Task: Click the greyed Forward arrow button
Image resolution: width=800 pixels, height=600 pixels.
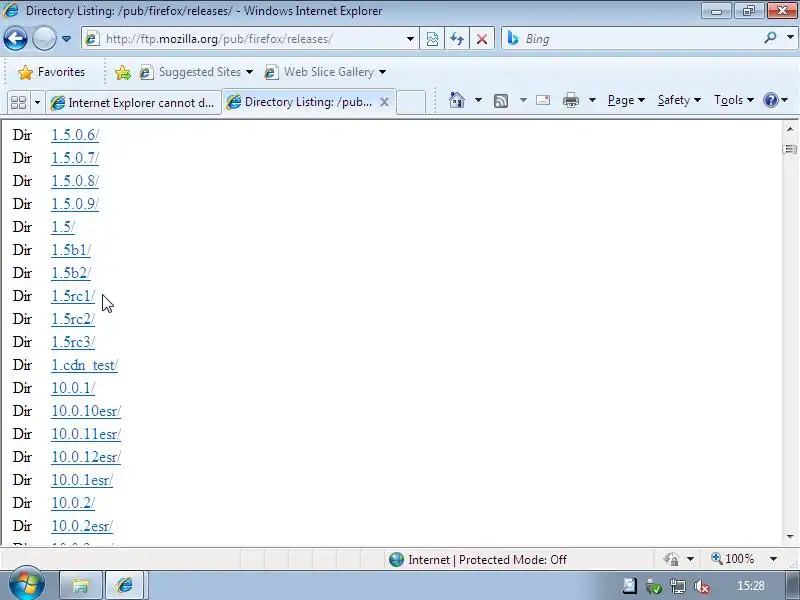Action: [44, 38]
